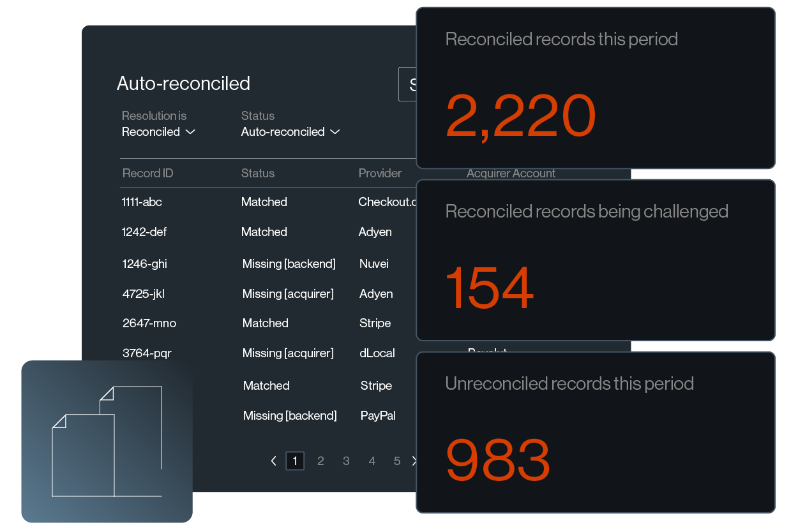
Task: Select record 1242-def
Action: 144,232
